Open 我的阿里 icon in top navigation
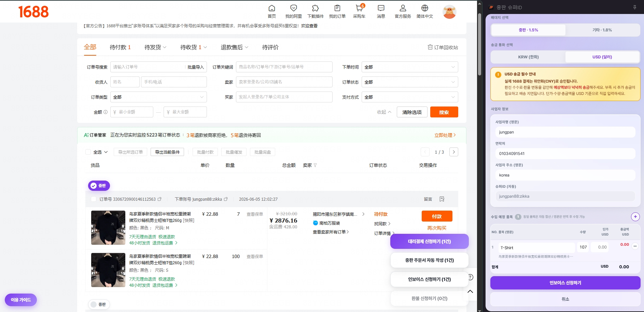 pos(294,8)
